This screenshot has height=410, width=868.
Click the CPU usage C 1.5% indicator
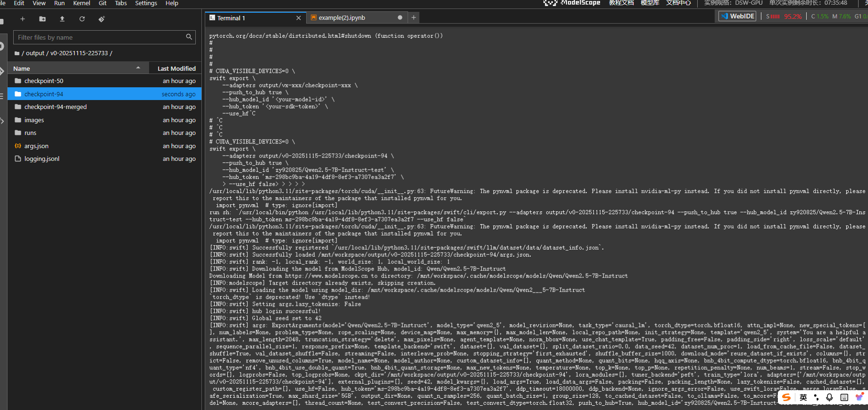coord(819,16)
